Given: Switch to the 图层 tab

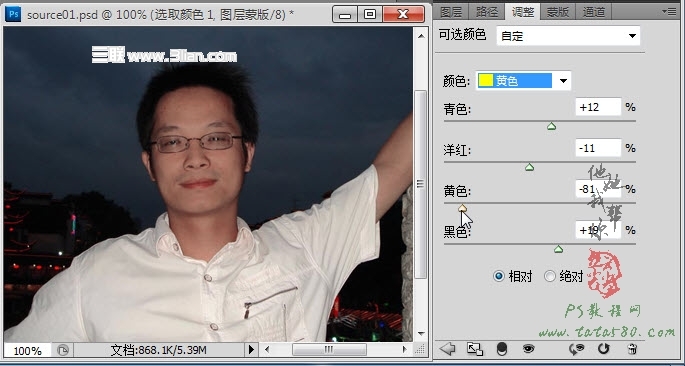Looking at the screenshot, I should click(x=451, y=12).
